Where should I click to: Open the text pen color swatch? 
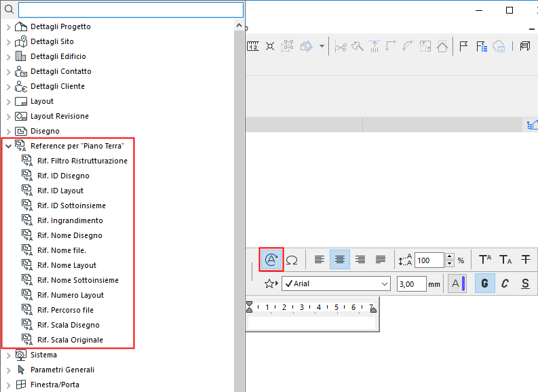point(457,283)
